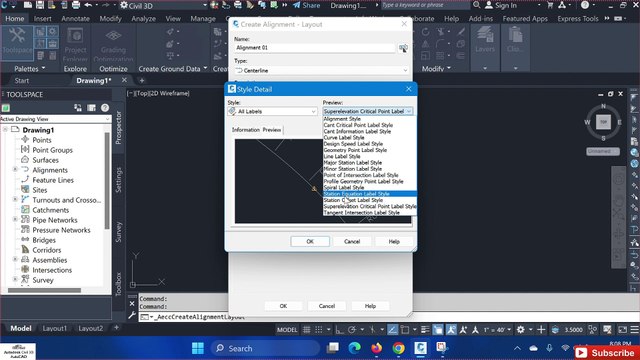Toggle snap mode in status bar
640x360 pixels.
pyautogui.click(x=319, y=329)
